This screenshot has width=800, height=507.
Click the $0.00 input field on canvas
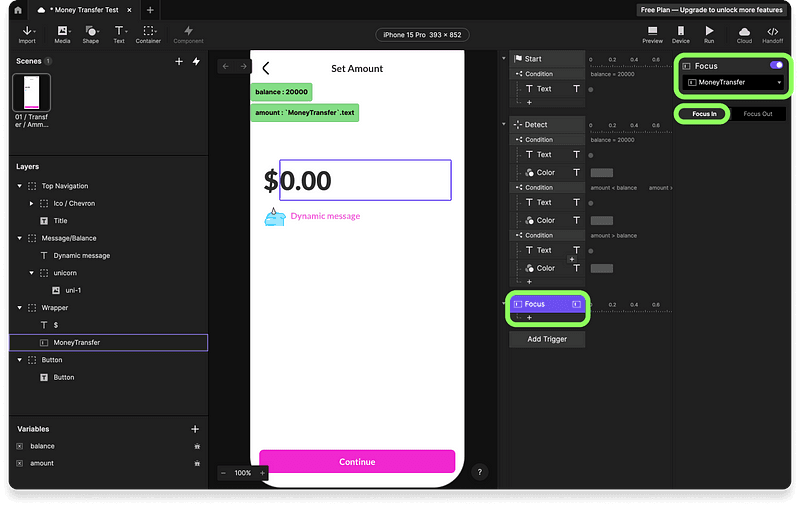(365, 180)
